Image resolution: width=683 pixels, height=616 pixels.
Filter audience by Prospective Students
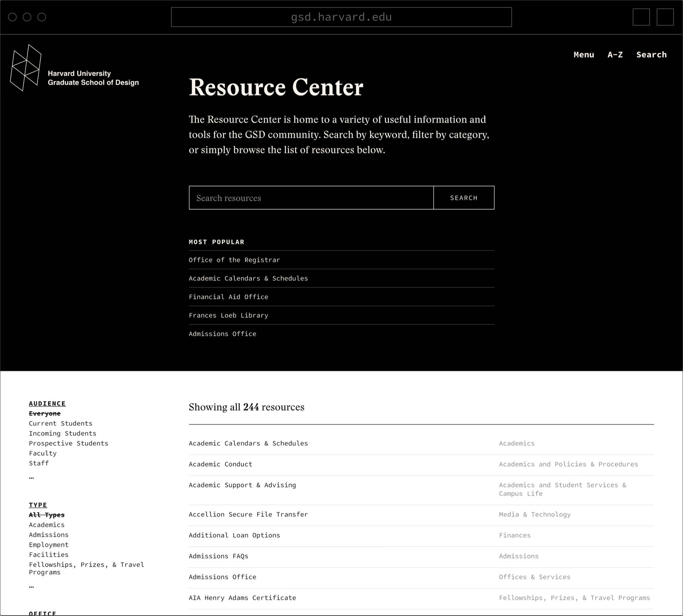(x=69, y=443)
